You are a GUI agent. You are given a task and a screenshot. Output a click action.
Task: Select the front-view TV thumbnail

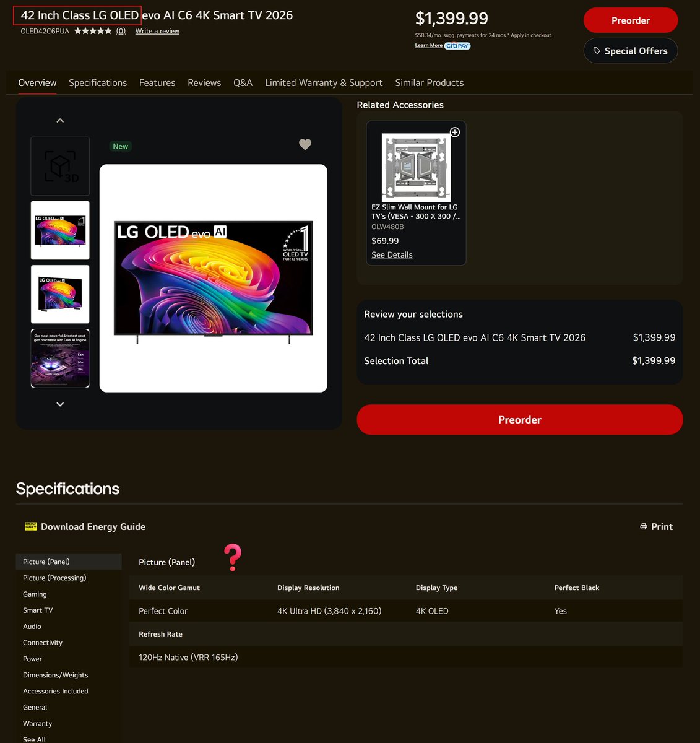(x=60, y=230)
